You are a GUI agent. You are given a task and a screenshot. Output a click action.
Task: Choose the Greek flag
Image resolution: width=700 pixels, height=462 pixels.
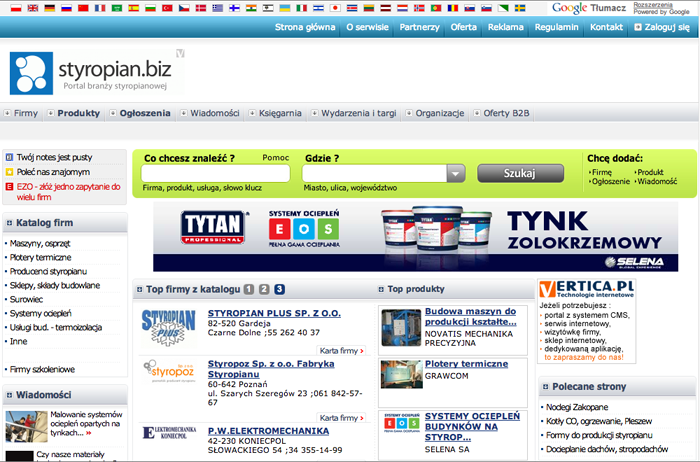[x=217, y=8]
